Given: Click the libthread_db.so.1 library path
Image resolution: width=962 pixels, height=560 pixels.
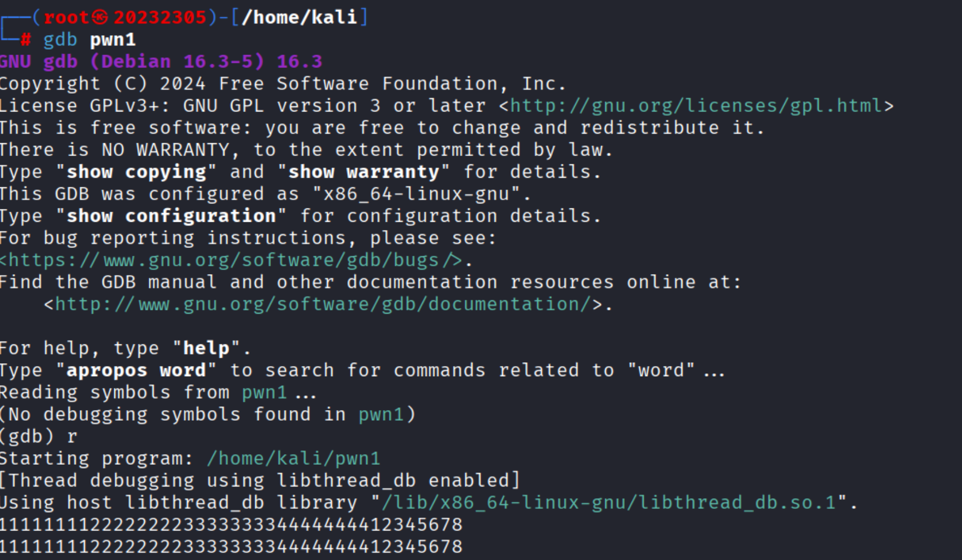Looking at the screenshot, I should tap(609, 503).
